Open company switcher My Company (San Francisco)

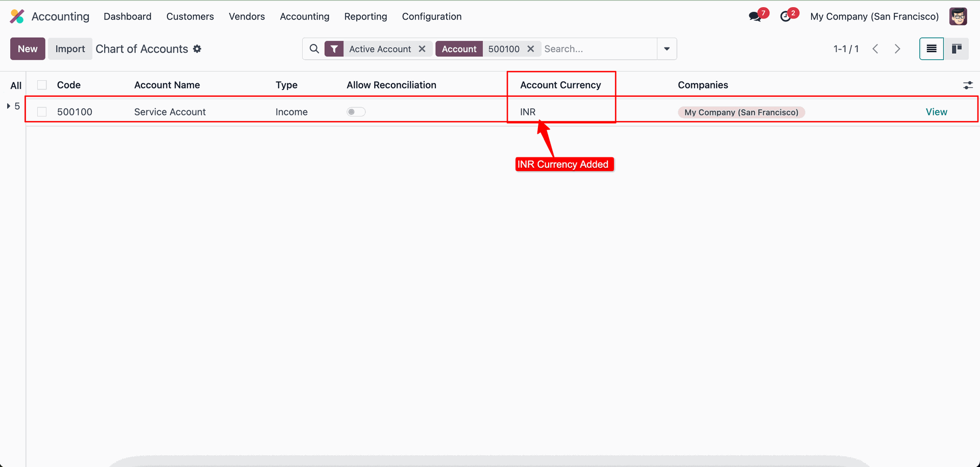tap(874, 16)
